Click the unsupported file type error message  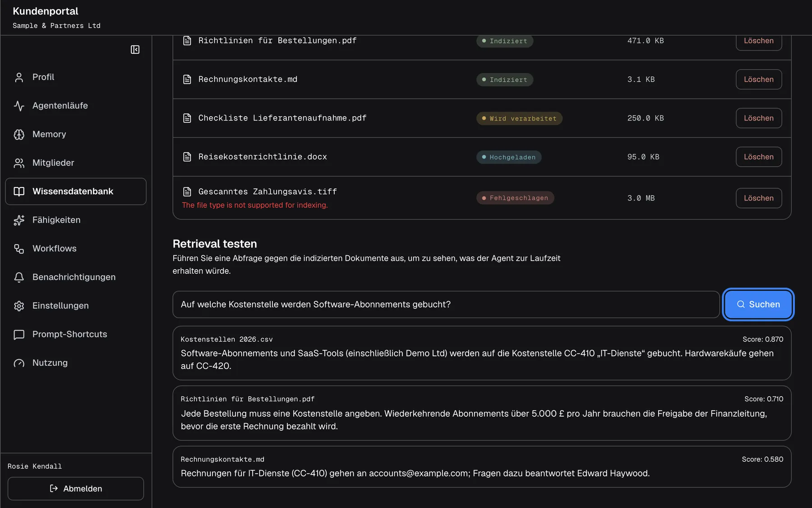click(x=255, y=205)
